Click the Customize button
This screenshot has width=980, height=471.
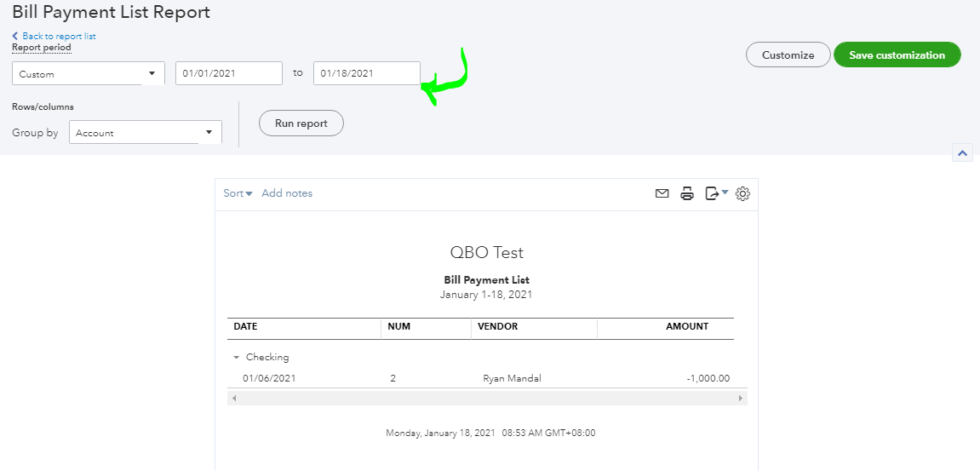point(788,55)
